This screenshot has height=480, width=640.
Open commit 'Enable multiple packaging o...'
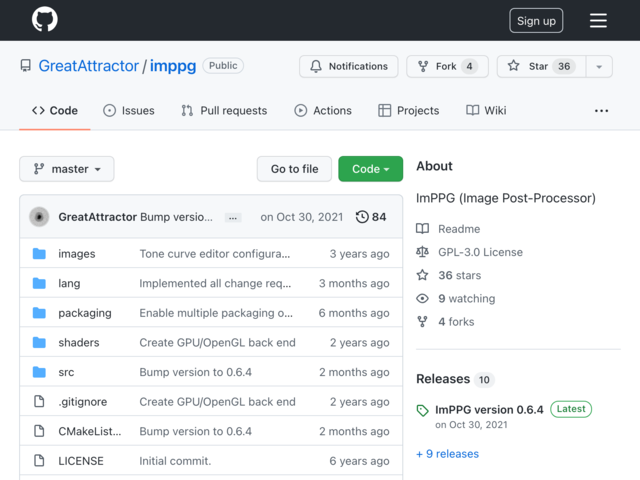tap(216, 313)
